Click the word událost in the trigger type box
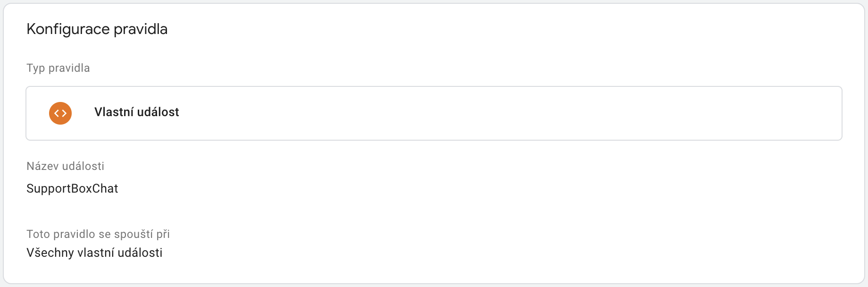Screen dimensions: 868x287 point(158,112)
